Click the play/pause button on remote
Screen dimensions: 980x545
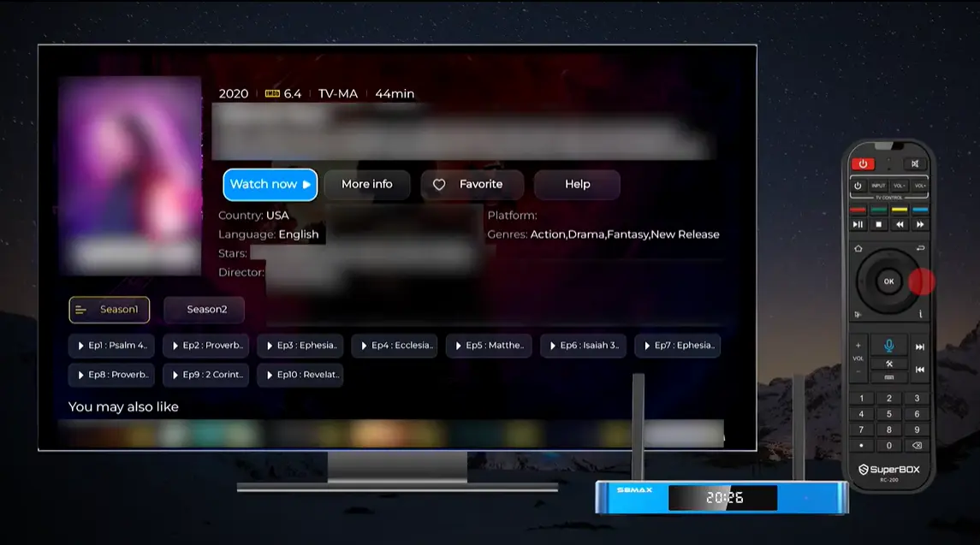[x=858, y=224]
